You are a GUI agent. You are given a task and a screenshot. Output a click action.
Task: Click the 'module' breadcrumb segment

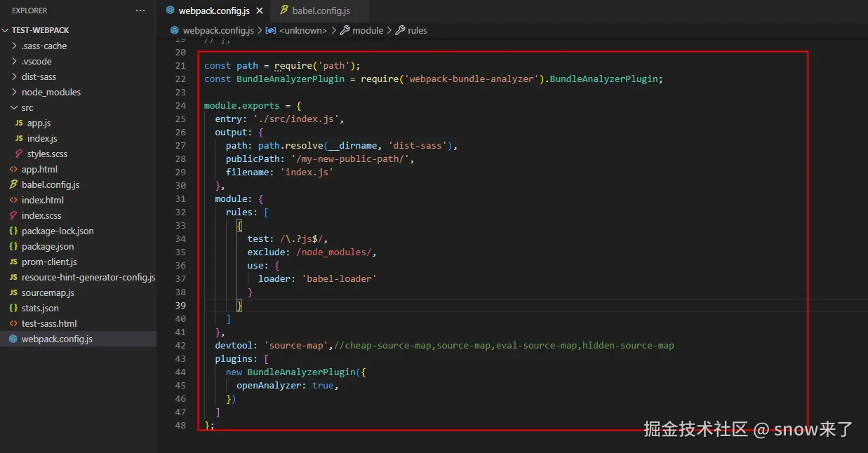(367, 30)
